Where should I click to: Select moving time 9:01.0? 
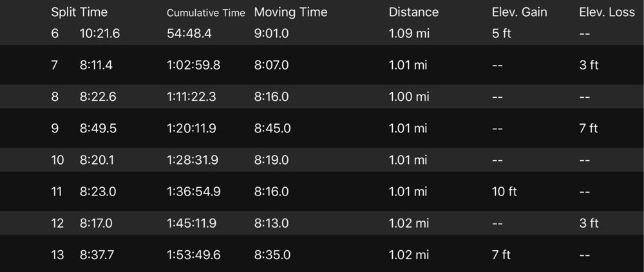[x=272, y=33]
